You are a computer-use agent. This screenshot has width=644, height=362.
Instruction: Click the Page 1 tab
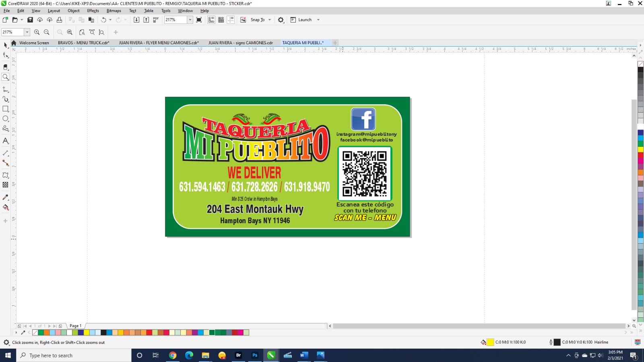(x=75, y=326)
